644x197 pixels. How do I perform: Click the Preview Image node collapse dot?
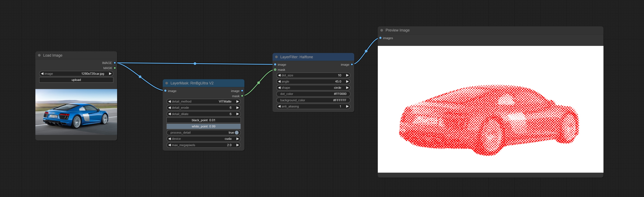click(x=382, y=30)
